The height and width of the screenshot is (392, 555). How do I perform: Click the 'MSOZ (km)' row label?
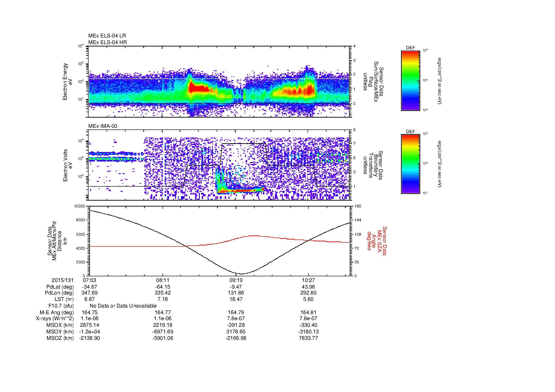(x=60, y=338)
